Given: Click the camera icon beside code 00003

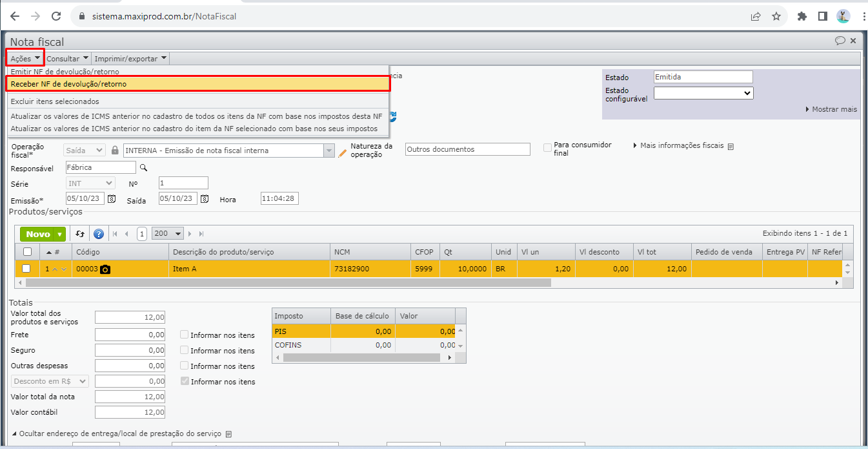Looking at the screenshot, I should coord(105,269).
